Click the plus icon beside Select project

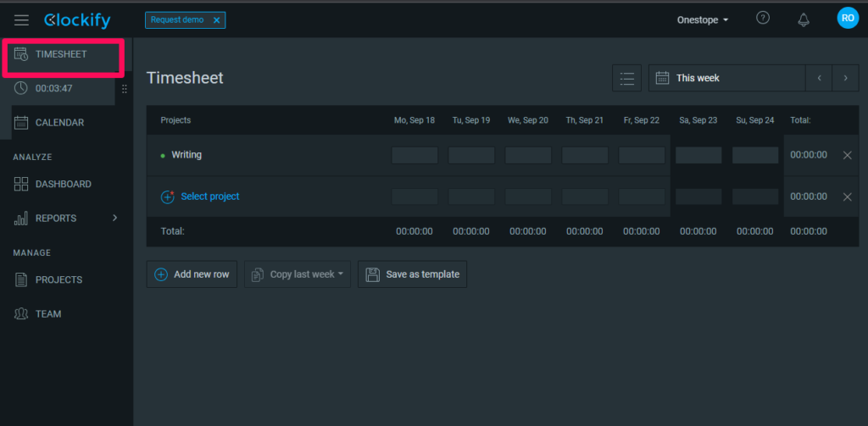click(x=168, y=196)
